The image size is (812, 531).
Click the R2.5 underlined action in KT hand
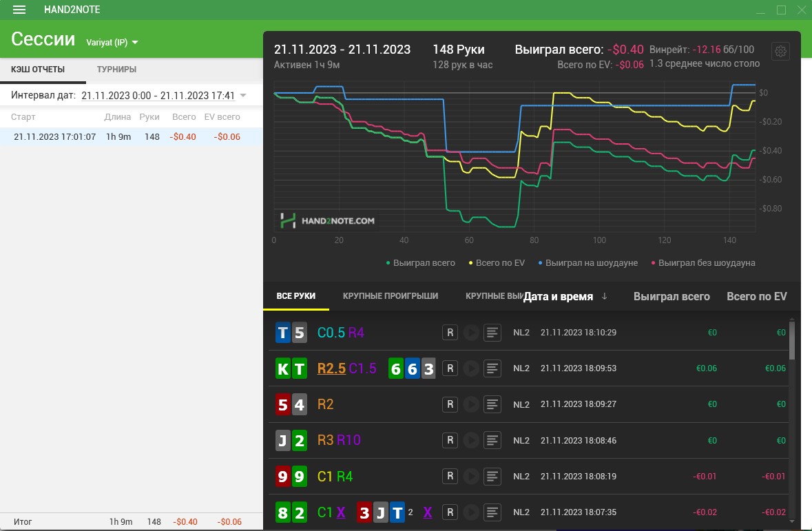point(331,368)
